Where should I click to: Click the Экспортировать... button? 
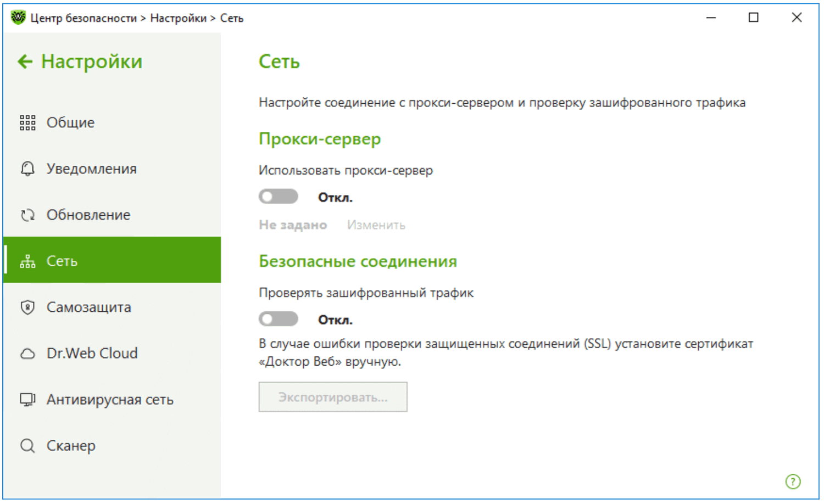tap(333, 397)
